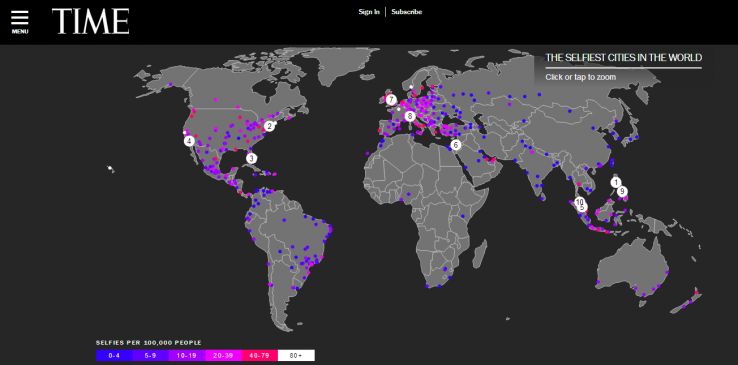The image size is (738, 365).
Task: Select map marker number 2
Action: (269, 126)
